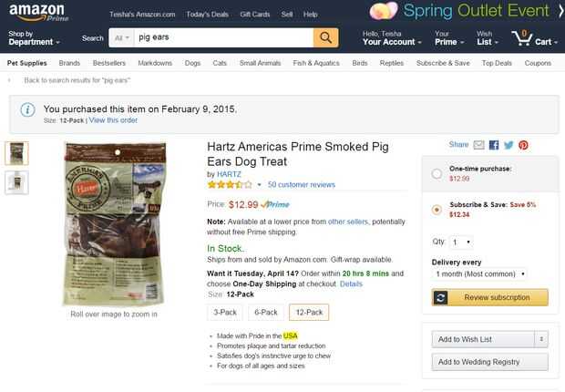The height and width of the screenshot is (392, 565).
Task: Open Delivery every frequency dropdown
Action: 479,273
